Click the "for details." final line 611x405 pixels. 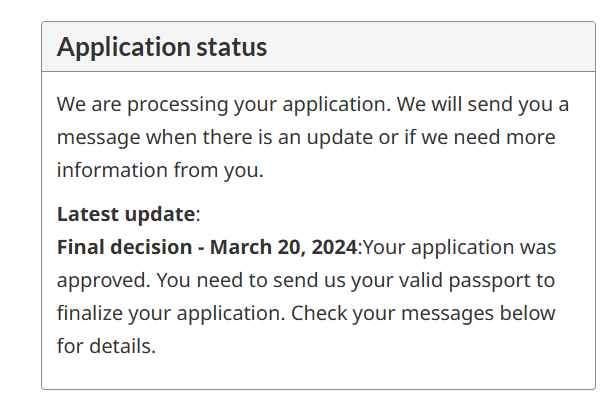coord(106,347)
